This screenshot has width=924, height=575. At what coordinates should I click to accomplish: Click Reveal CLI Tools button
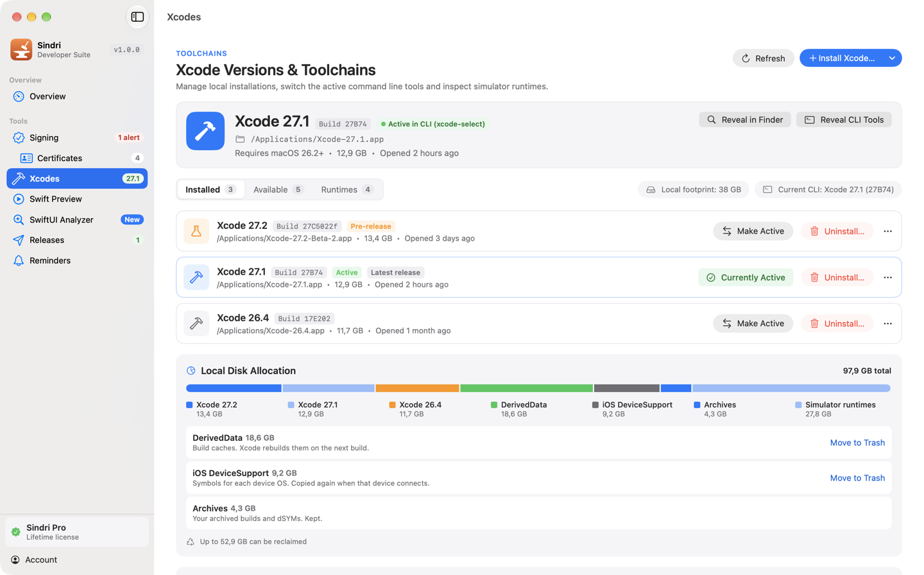(x=844, y=119)
